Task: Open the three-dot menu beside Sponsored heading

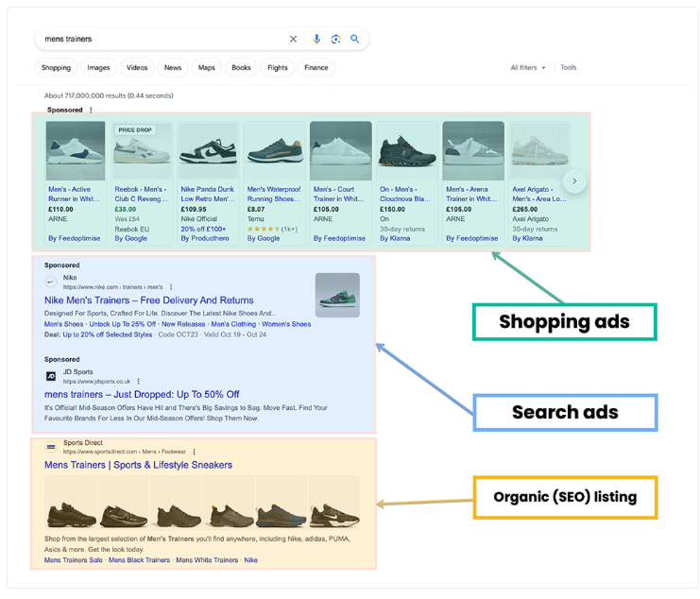Action: click(x=92, y=111)
